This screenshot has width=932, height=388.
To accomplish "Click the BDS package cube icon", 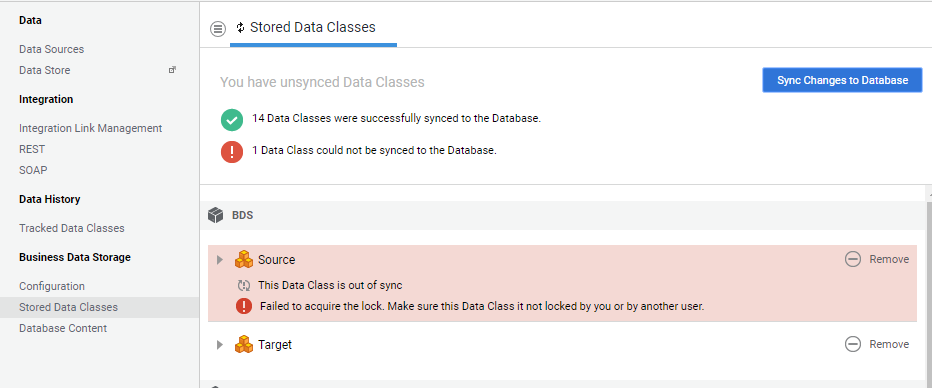I will coord(215,215).
